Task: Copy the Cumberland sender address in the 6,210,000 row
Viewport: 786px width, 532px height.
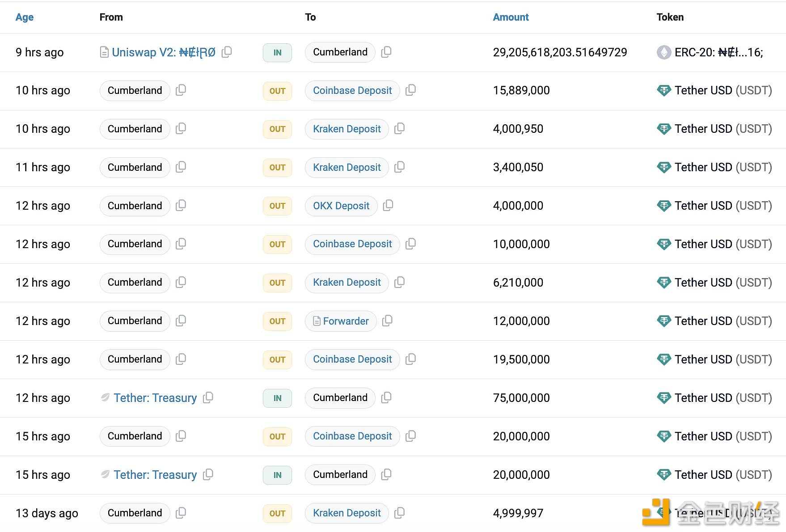Action: [181, 283]
